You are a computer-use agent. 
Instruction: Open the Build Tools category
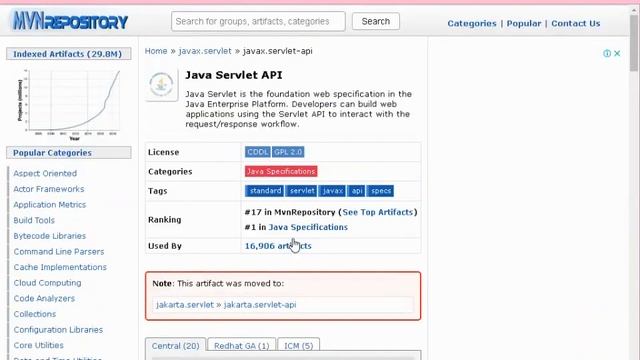pyautogui.click(x=34, y=220)
